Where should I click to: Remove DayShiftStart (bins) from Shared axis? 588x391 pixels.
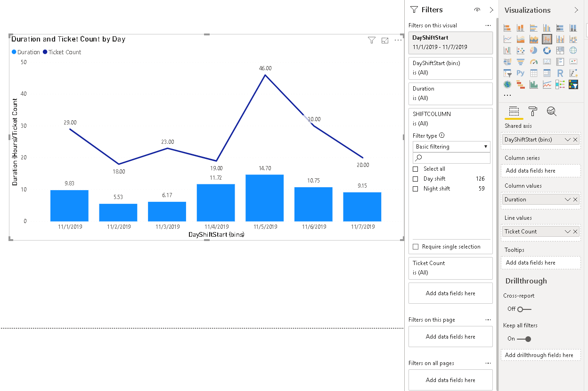pyautogui.click(x=575, y=140)
